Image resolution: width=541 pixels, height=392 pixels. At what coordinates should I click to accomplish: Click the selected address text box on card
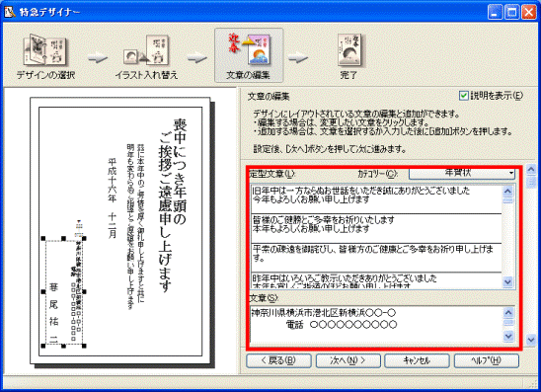(64, 291)
